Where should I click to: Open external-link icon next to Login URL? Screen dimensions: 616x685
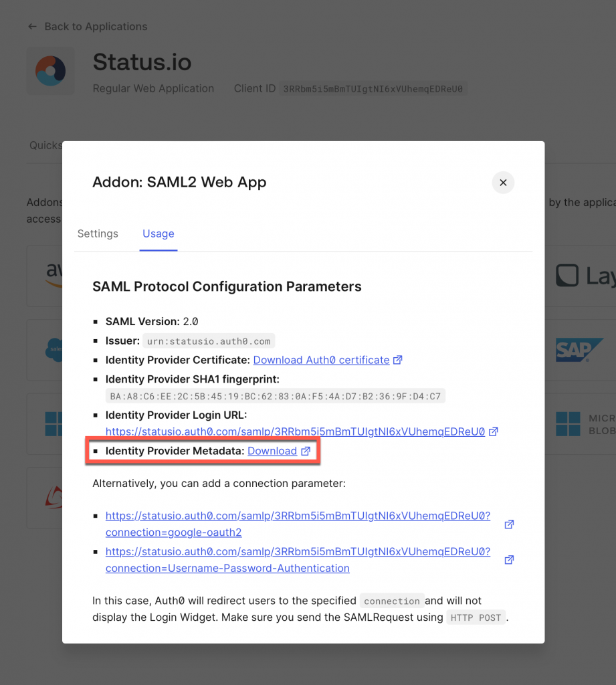[x=494, y=431]
